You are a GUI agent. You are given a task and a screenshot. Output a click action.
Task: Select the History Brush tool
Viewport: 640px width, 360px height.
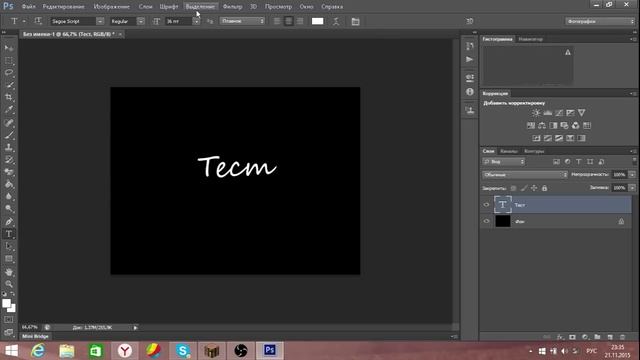(9, 160)
